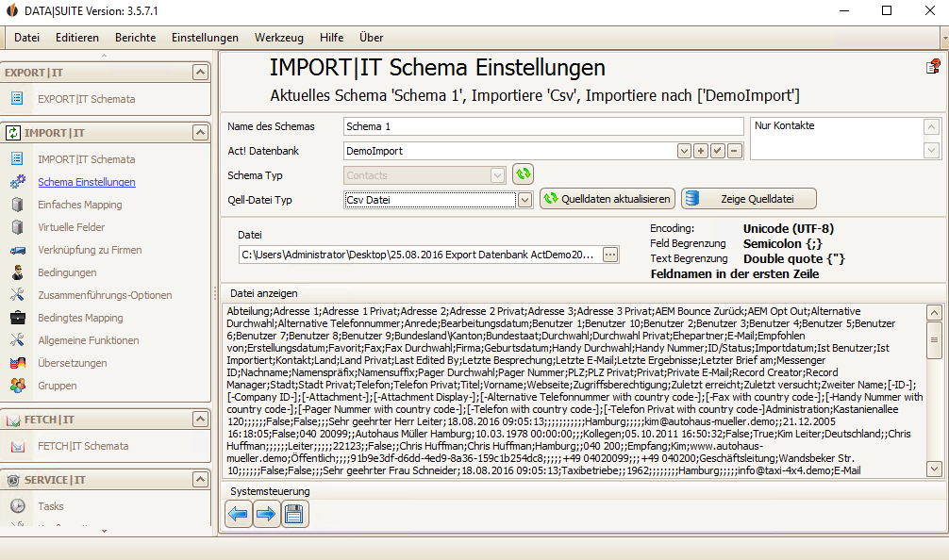Click the briefcase icon for Bedingtes Mapping
The image size is (949, 560).
coord(18,318)
